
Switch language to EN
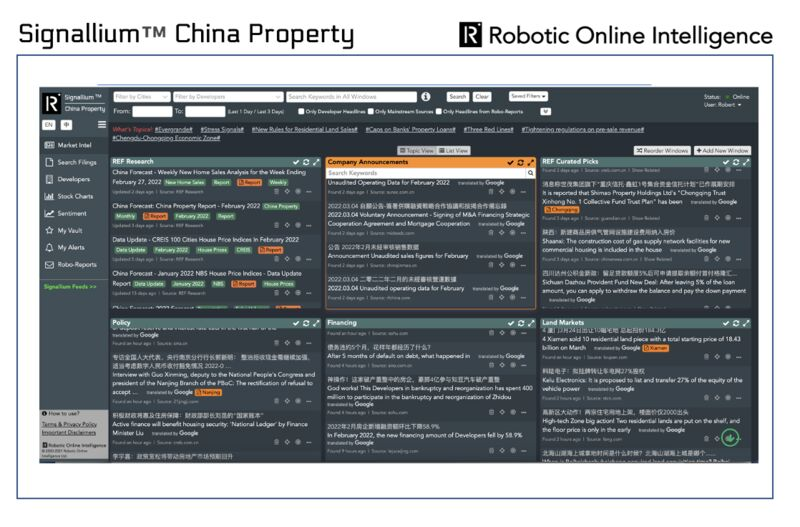[x=48, y=124]
